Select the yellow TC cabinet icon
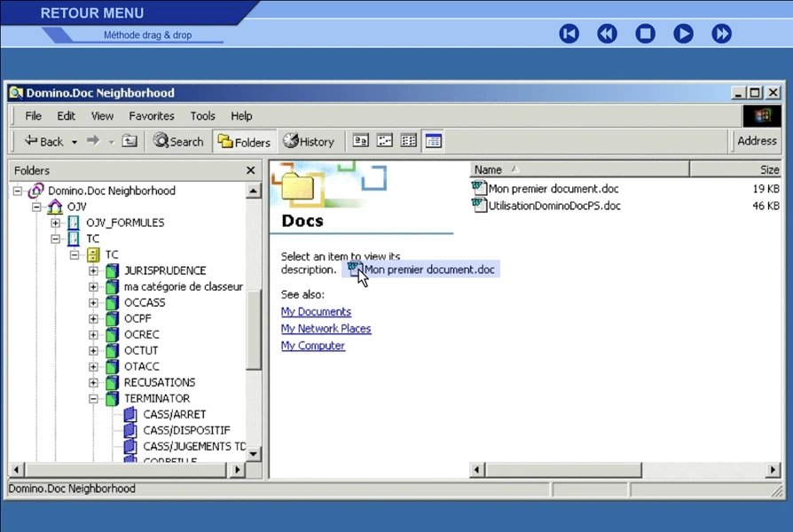The image size is (793, 532). [x=93, y=254]
